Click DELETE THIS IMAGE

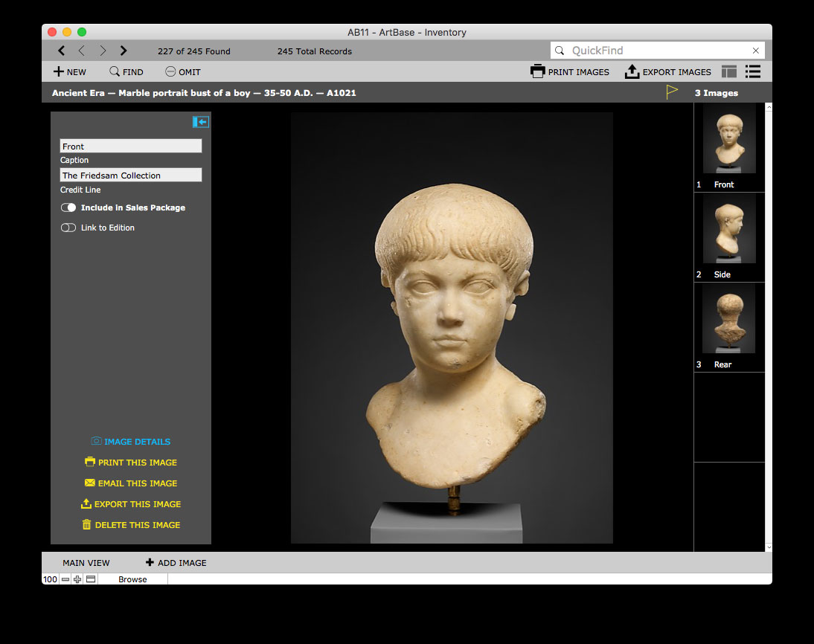[131, 525]
